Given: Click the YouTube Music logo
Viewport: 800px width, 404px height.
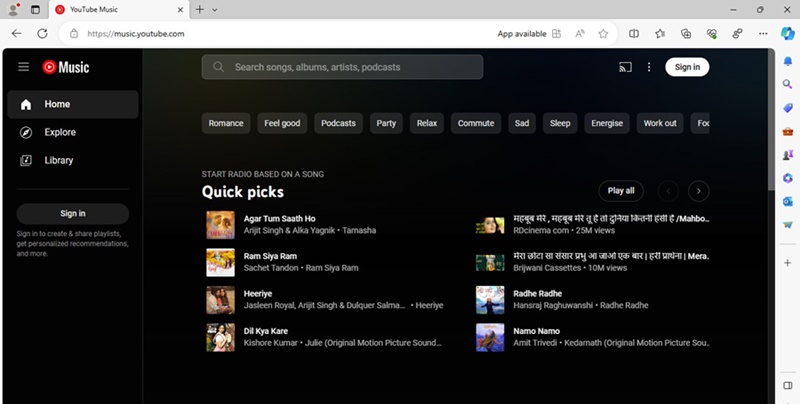Looking at the screenshot, I should point(65,67).
